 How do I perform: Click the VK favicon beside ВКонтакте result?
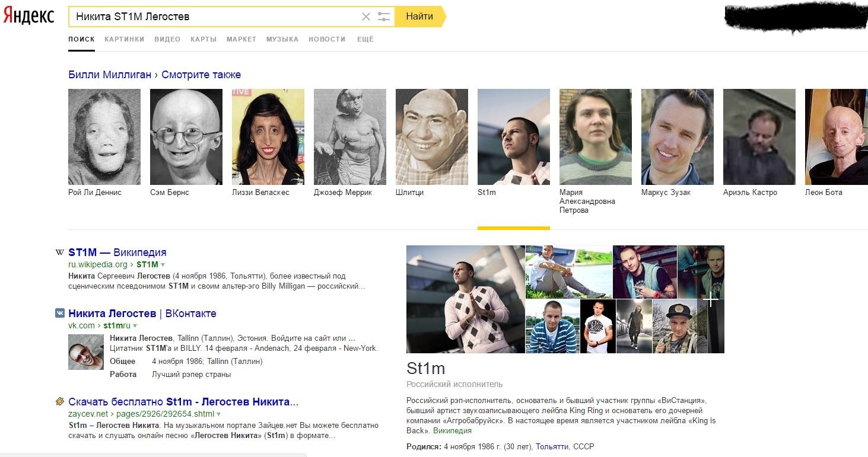[x=60, y=313]
